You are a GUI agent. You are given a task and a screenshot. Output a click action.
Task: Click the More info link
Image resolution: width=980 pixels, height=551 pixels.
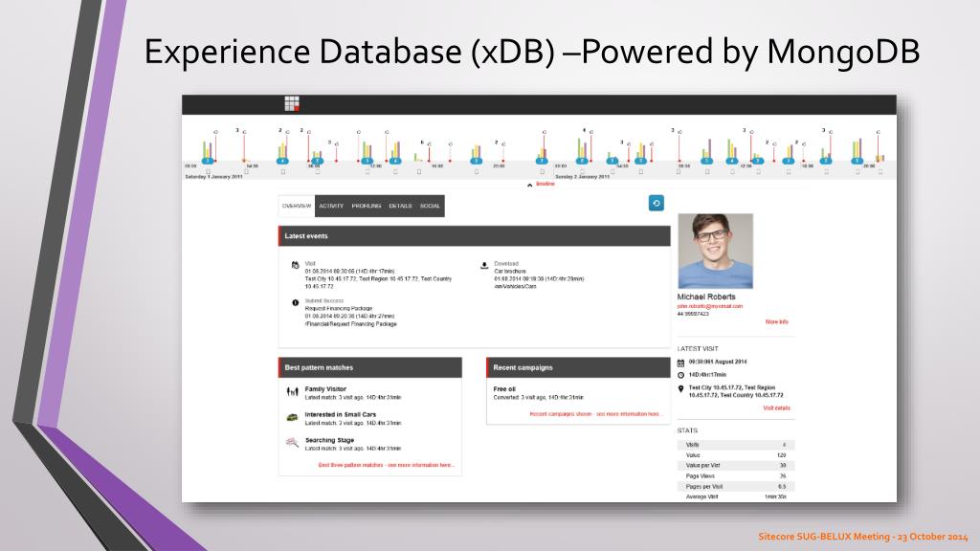coord(776,322)
